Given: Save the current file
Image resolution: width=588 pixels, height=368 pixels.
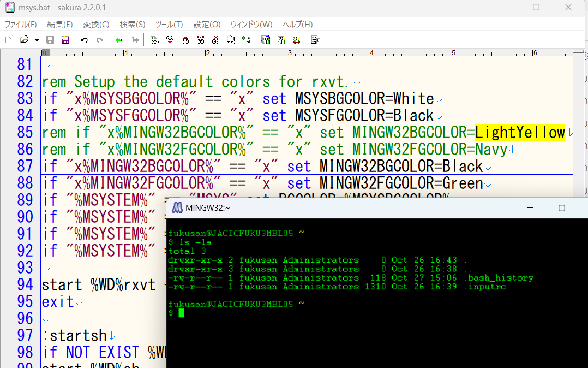Looking at the screenshot, I should tap(50, 40).
